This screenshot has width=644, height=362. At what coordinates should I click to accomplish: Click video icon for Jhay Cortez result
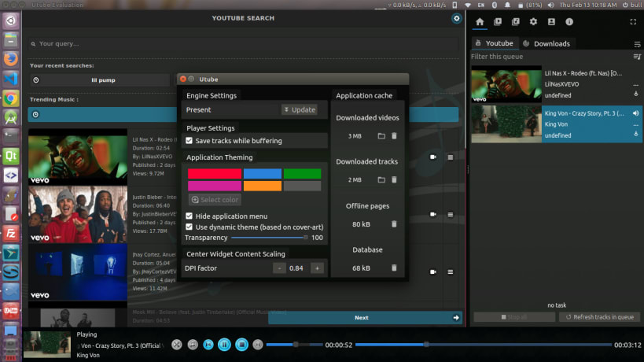tap(433, 272)
